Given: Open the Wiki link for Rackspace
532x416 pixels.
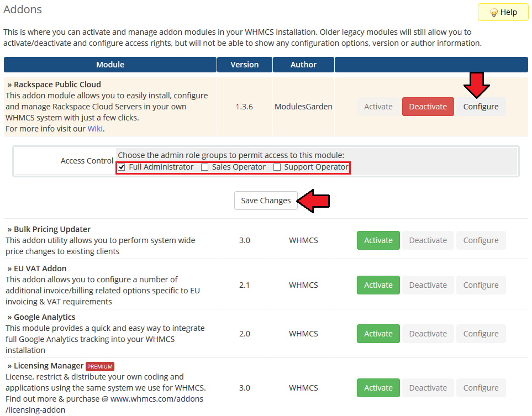Looking at the screenshot, I should coord(95,129).
